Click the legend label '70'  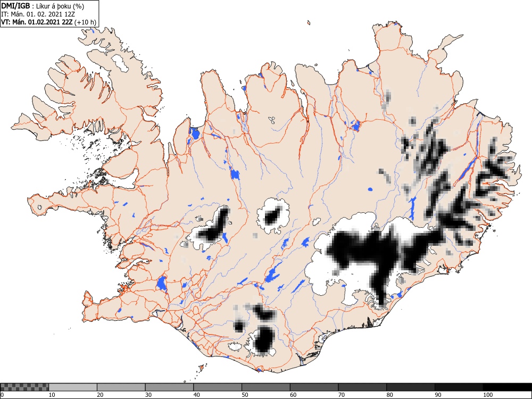pyautogui.click(x=341, y=395)
